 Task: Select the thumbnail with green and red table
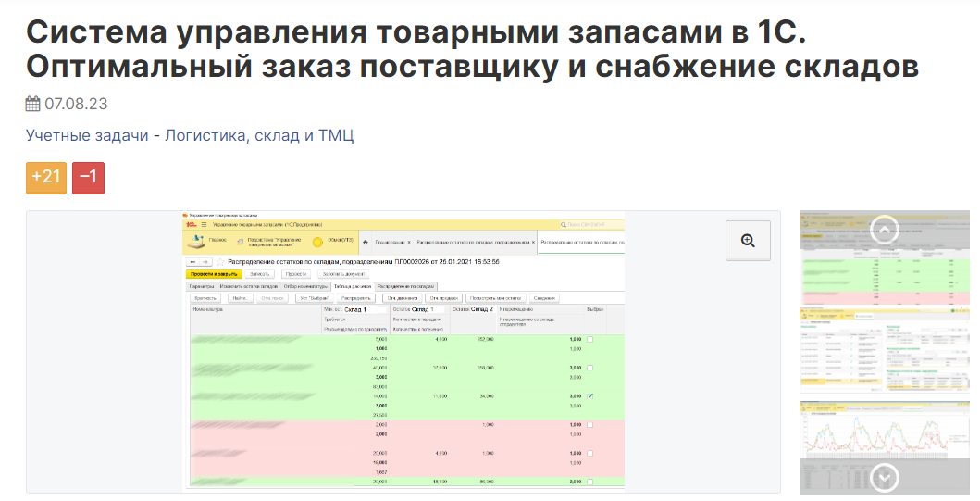point(885,257)
